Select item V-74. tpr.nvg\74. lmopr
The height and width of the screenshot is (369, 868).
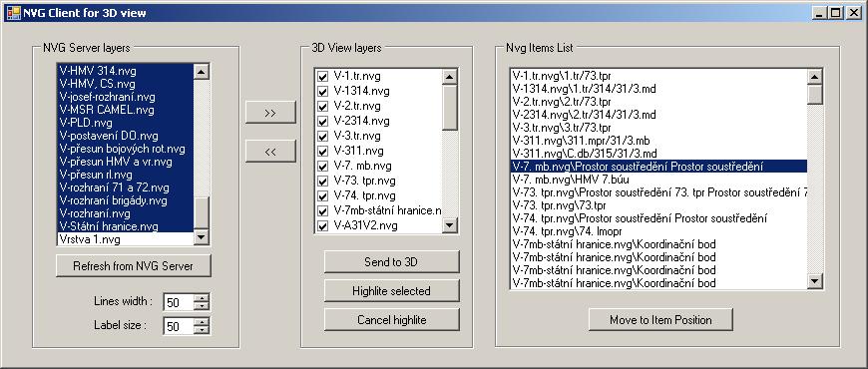pos(658,231)
